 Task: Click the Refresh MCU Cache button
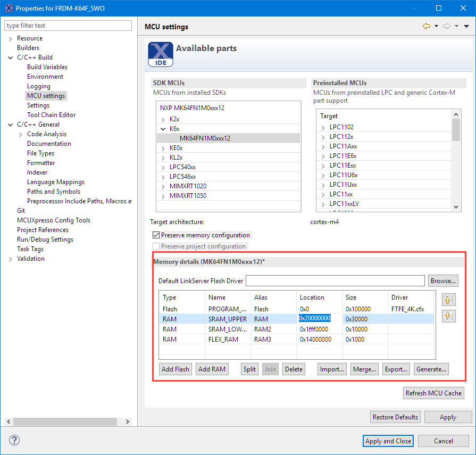coord(433,393)
